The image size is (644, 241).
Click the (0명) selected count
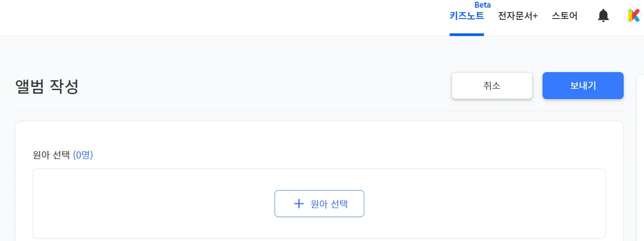pos(83,155)
